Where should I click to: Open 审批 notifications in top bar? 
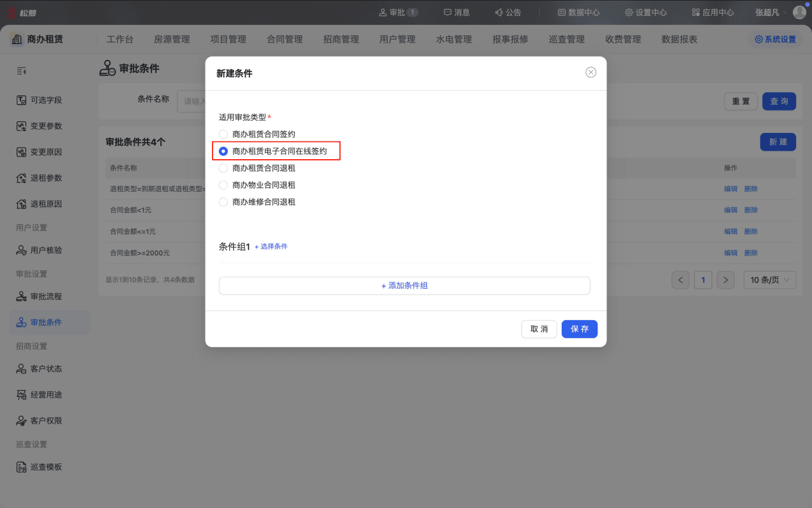point(398,12)
